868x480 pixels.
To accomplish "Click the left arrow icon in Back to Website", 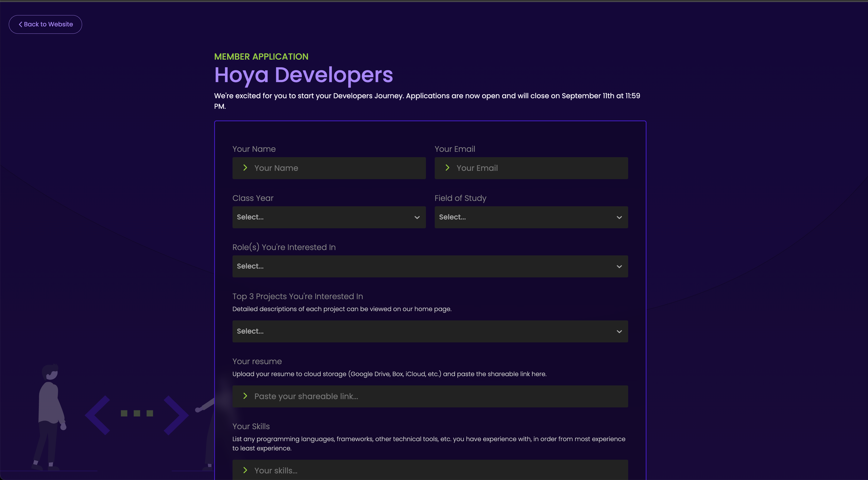I will (x=21, y=24).
